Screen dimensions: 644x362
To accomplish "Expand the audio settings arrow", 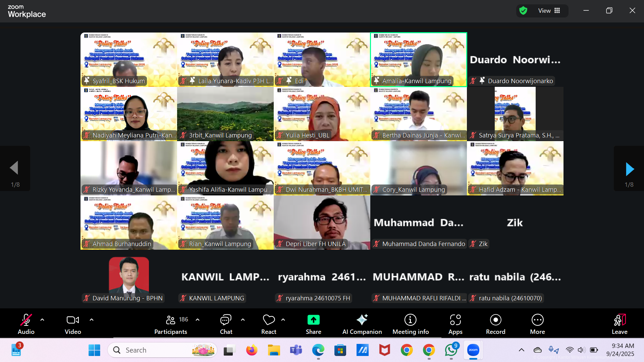I will (x=42, y=320).
